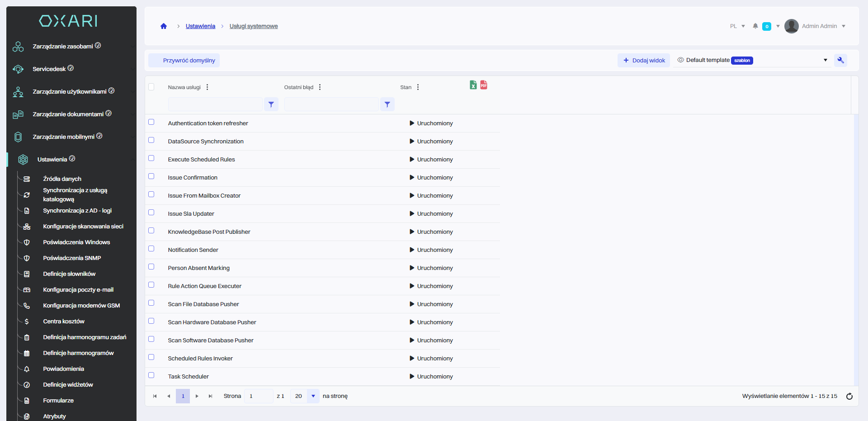This screenshot has height=421, width=868.
Task: Open the PL language dropdown
Action: coord(737,26)
